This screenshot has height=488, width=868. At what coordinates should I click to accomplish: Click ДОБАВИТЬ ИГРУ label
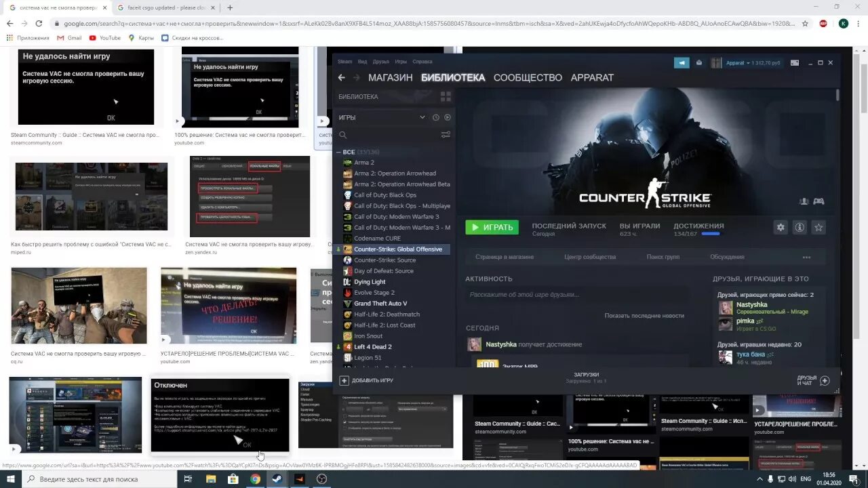[x=372, y=380]
